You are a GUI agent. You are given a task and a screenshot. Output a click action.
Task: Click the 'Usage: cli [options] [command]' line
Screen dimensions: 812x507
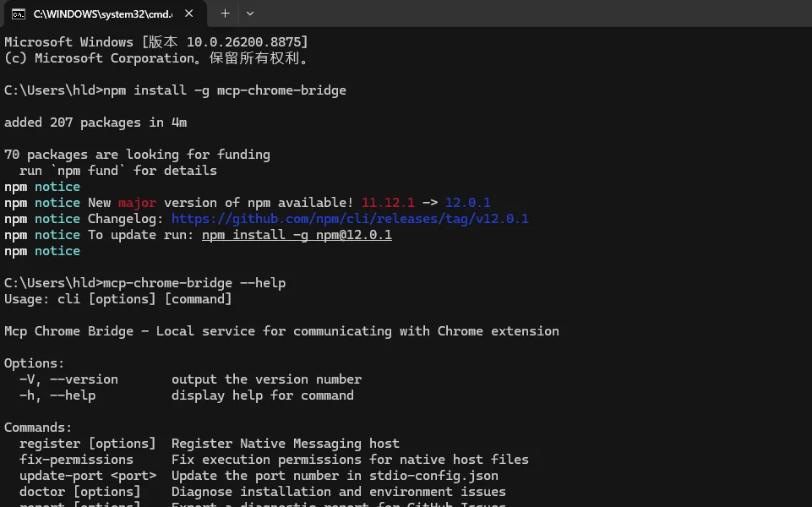pos(118,299)
